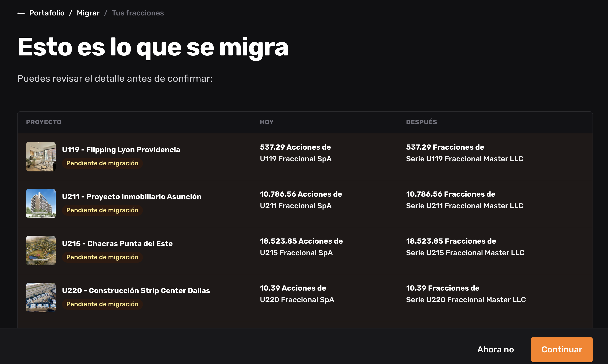Click the Pendiente de migración badge for U220
Viewport: 608px width, 364px height.
tap(102, 304)
